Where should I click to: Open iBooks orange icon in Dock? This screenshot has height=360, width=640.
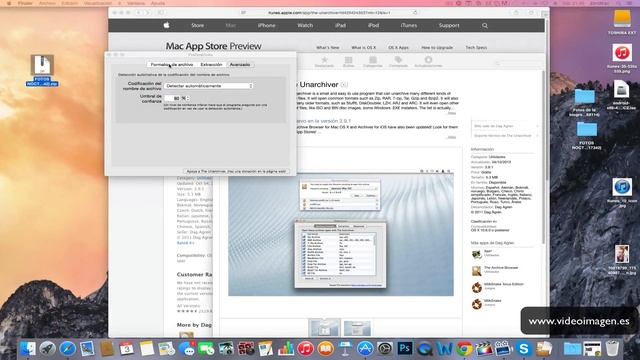325,349
